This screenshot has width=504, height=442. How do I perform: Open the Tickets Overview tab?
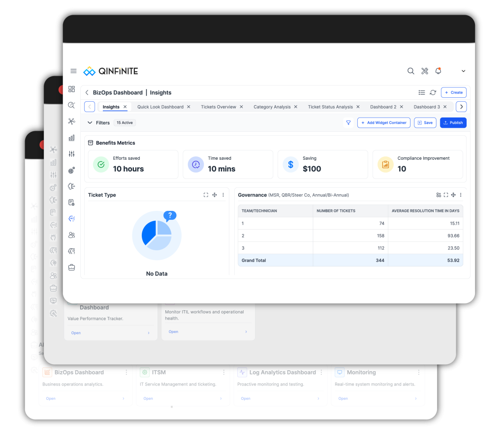pos(218,107)
